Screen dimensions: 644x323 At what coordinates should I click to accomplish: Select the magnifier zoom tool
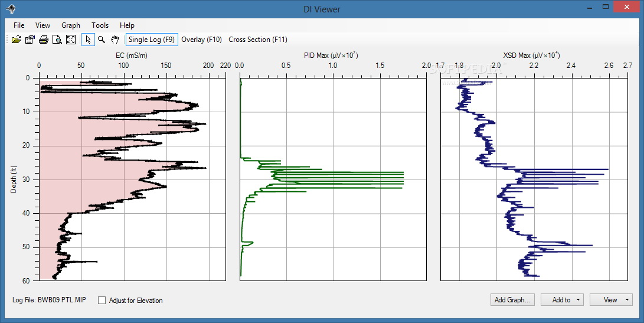102,40
